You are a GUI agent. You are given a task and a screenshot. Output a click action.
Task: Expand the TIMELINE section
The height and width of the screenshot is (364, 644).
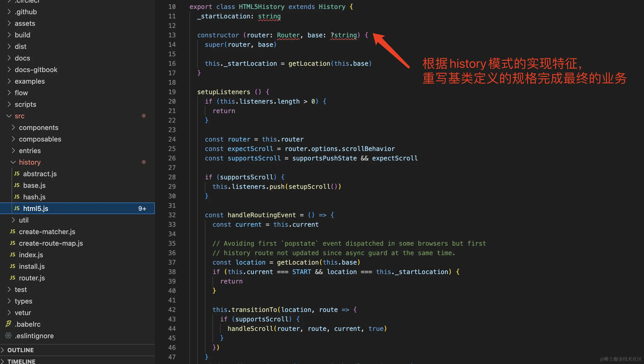(21, 361)
